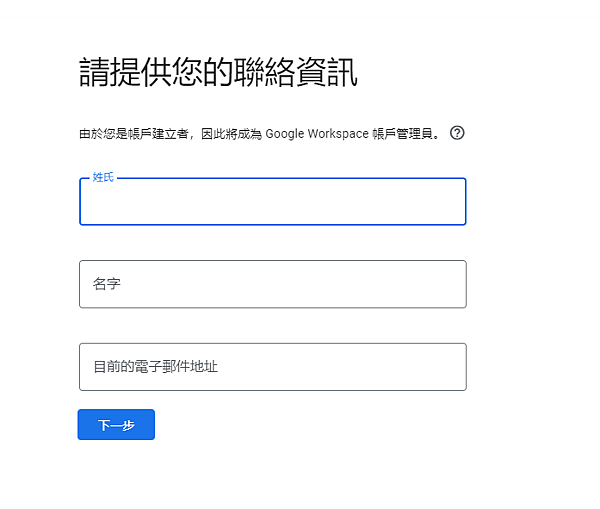Activate the 目前的電子郵件地址 email field
The height and width of the screenshot is (509, 600).
click(273, 367)
